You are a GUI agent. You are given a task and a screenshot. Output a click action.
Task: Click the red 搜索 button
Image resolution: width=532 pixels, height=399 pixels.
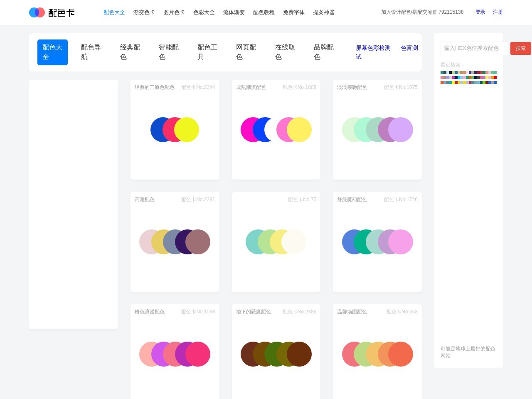521,48
